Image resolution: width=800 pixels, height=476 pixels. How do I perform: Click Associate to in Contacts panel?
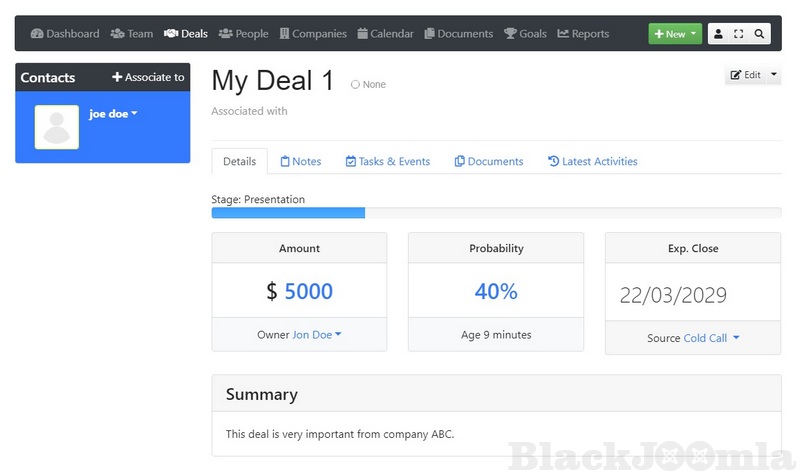148,77
